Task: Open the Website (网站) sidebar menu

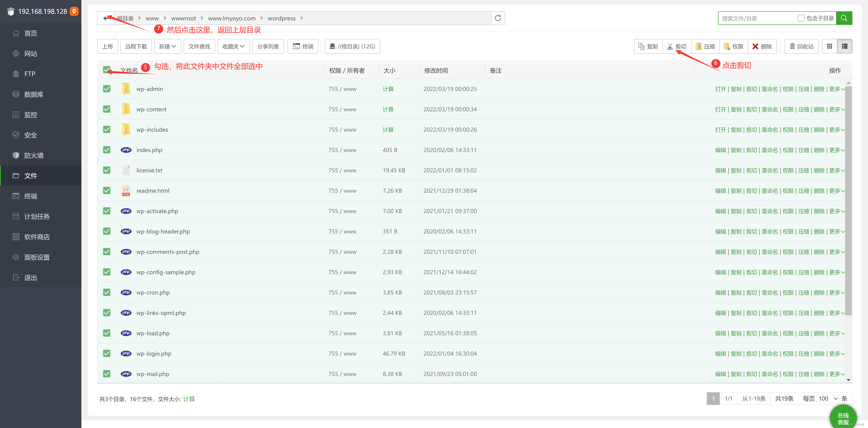Action: click(x=41, y=54)
